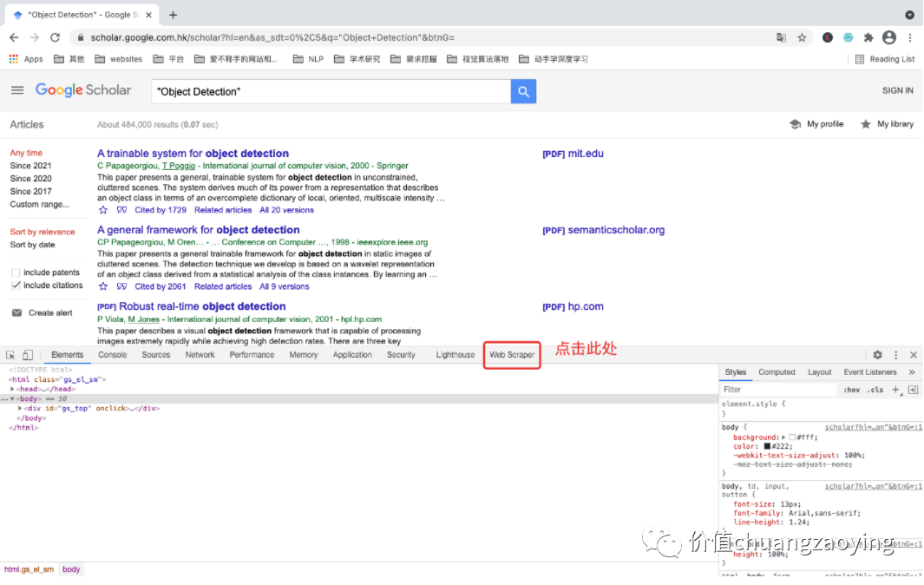Screen dimensions: 924x585
Task: Click the translate page icon in address bar
Action: click(x=781, y=37)
